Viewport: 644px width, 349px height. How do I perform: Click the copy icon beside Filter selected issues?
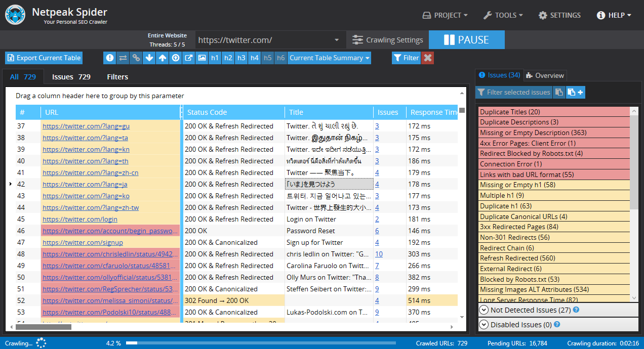coord(559,92)
